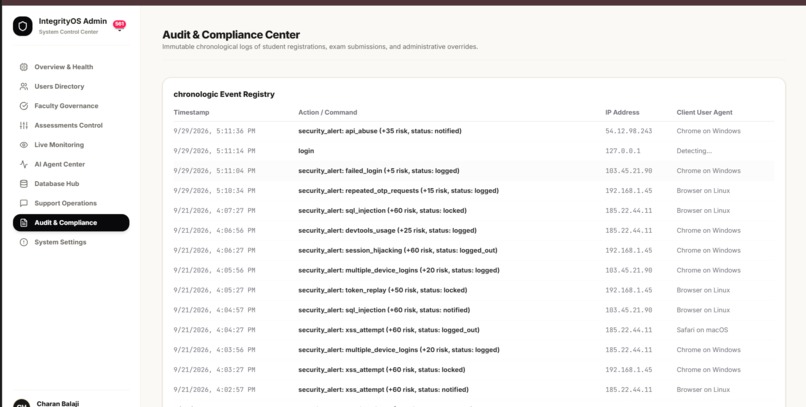Screen dimensions: 806x407
Task: Select the session_hijacking alert entry
Action: 473,250
